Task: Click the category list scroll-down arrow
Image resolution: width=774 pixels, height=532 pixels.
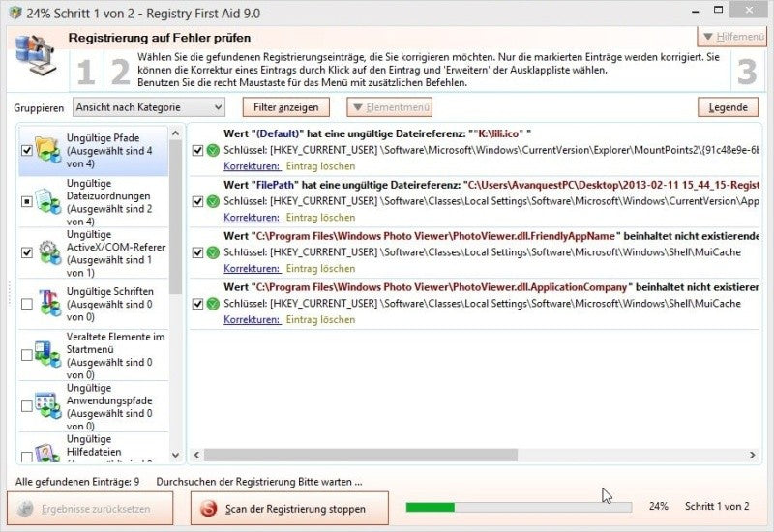Action: (175, 455)
